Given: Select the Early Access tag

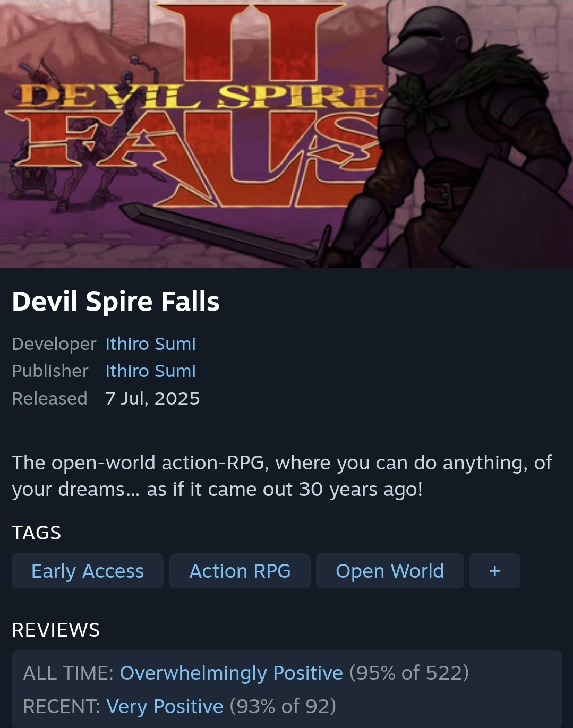Looking at the screenshot, I should [x=88, y=571].
